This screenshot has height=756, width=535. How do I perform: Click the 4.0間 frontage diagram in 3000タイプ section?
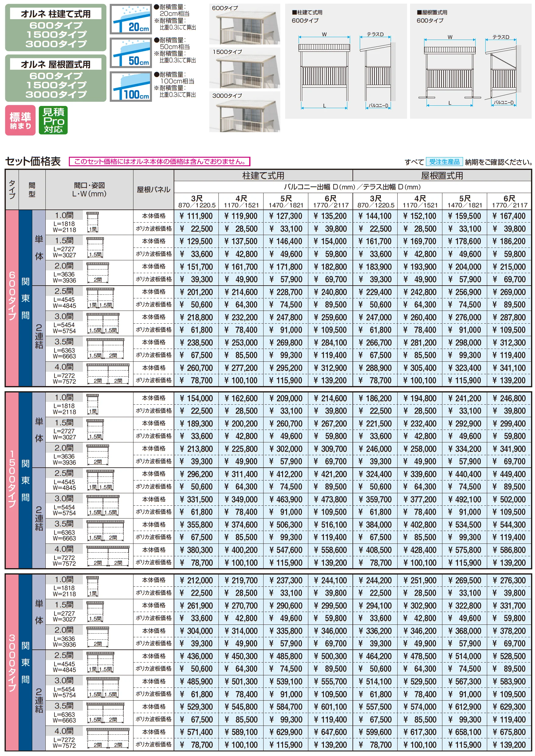108,739
